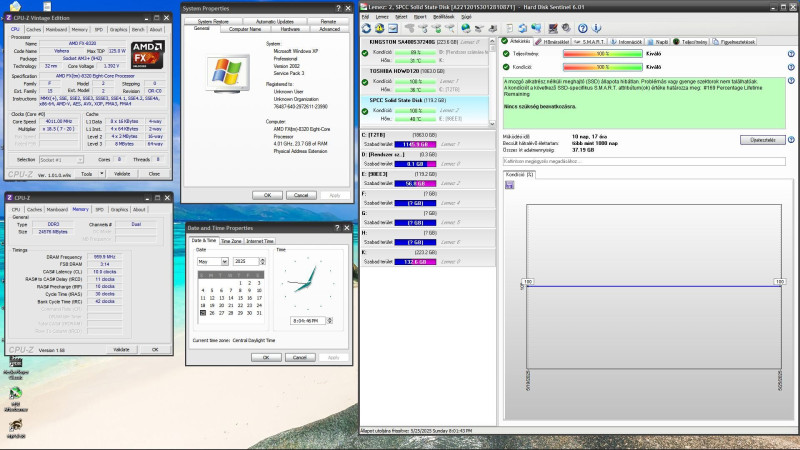This screenshot has width=800, height=450.
Task: Click the save icon above the condition graph
Action: tap(509, 185)
